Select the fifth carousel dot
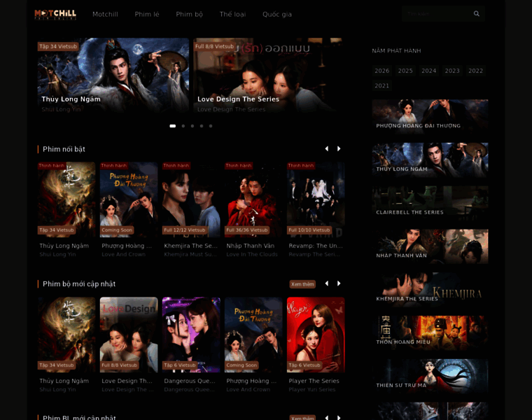 click(x=211, y=126)
